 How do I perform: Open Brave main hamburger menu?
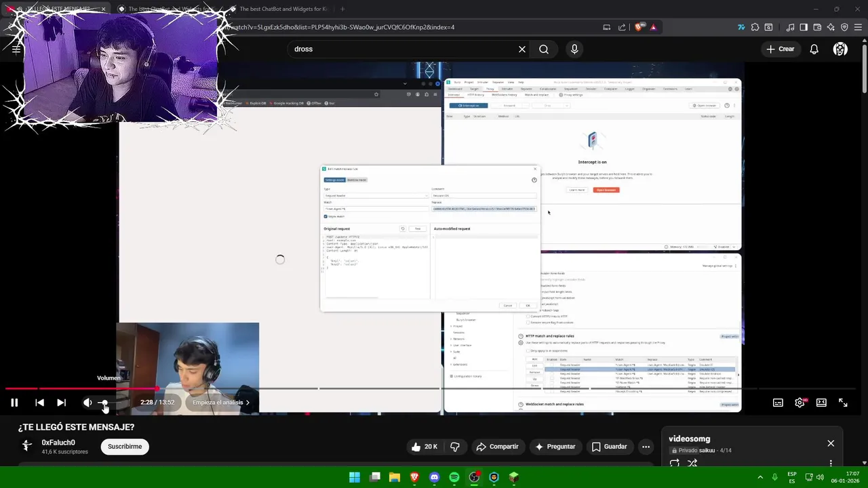858,27
